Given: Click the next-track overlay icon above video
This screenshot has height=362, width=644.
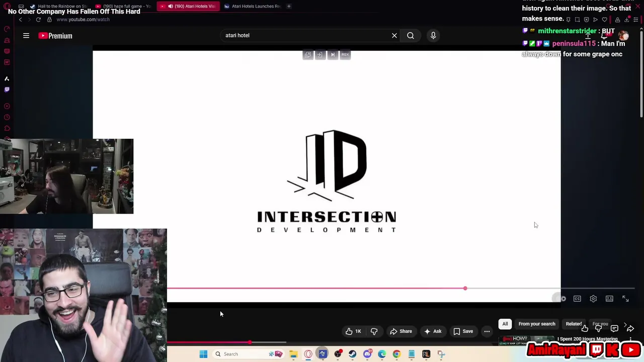Looking at the screenshot, I should point(333,54).
